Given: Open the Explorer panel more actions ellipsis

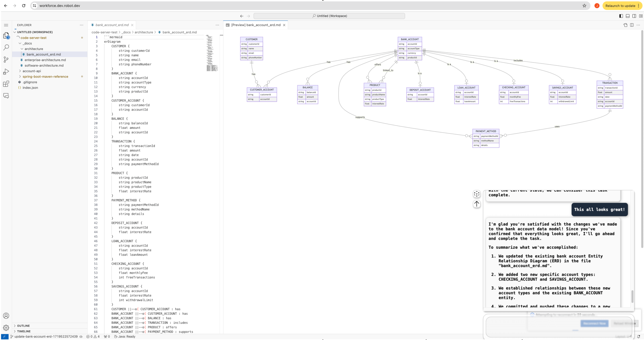Looking at the screenshot, I should [82, 25].
